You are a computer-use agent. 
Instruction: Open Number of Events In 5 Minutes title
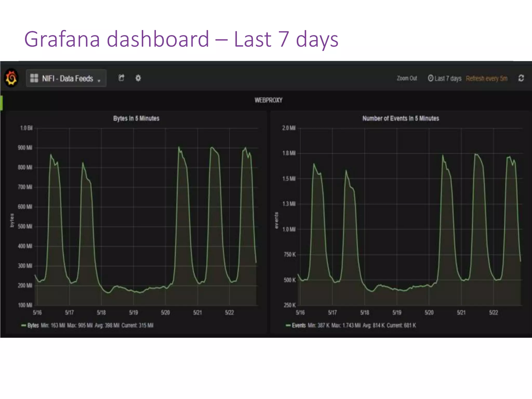[401, 118]
